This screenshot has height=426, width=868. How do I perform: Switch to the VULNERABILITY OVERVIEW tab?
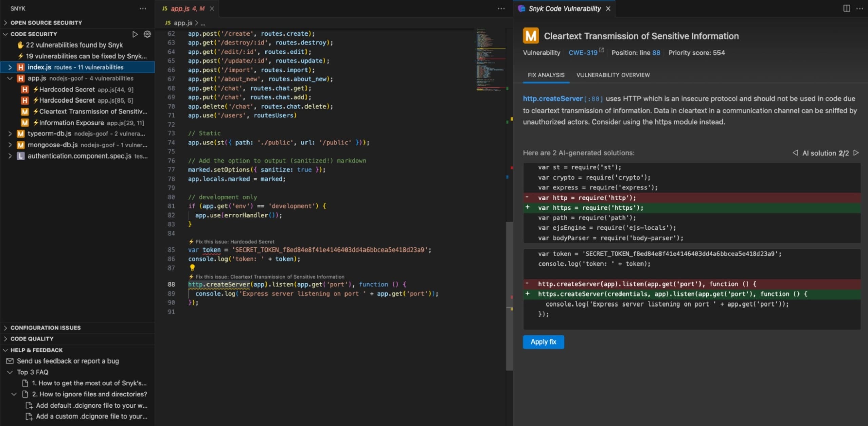pyautogui.click(x=613, y=75)
